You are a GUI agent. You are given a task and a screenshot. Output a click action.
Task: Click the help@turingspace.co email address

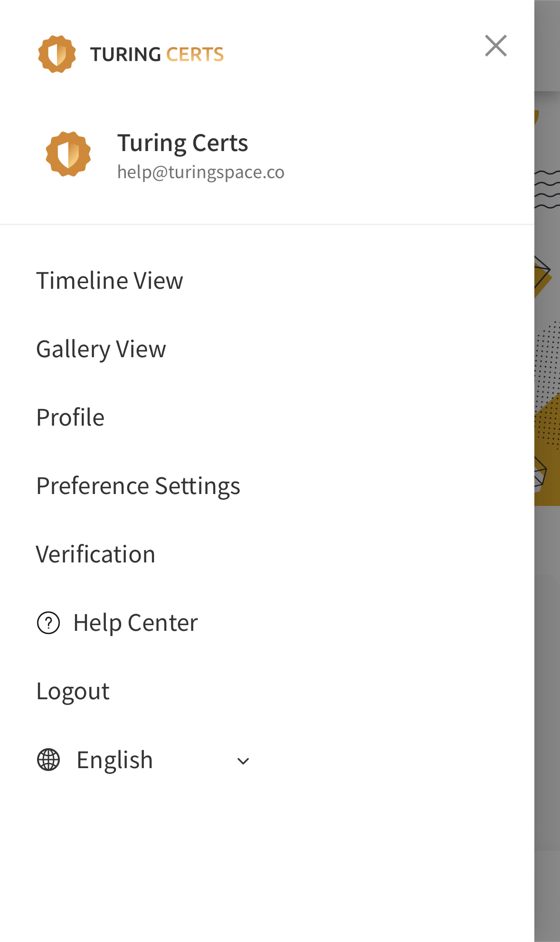click(200, 172)
